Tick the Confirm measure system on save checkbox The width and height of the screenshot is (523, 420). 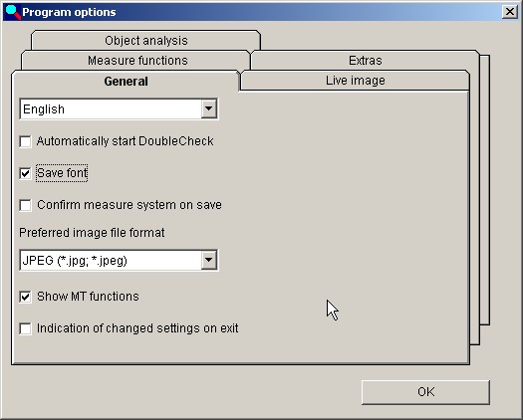point(26,205)
